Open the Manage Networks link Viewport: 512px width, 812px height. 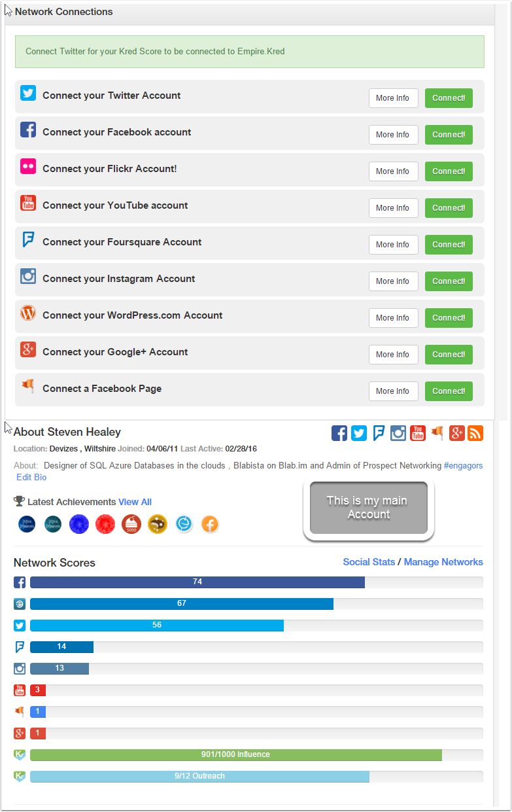(x=443, y=562)
